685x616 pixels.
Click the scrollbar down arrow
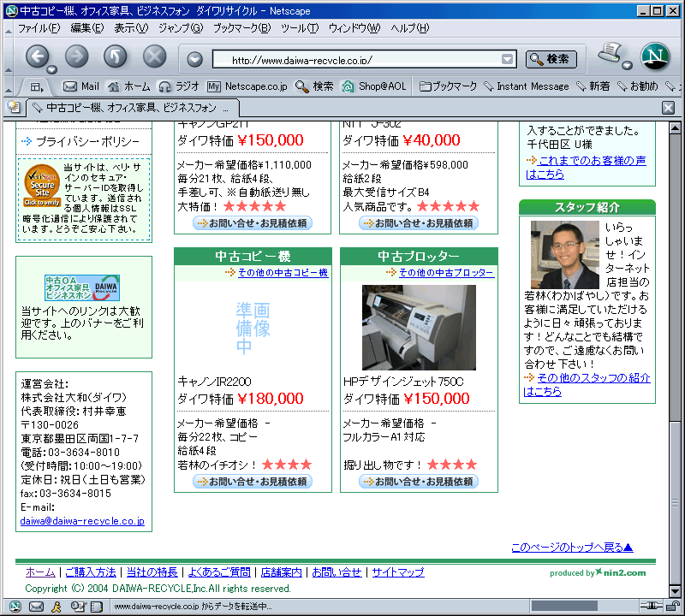point(675,591)
